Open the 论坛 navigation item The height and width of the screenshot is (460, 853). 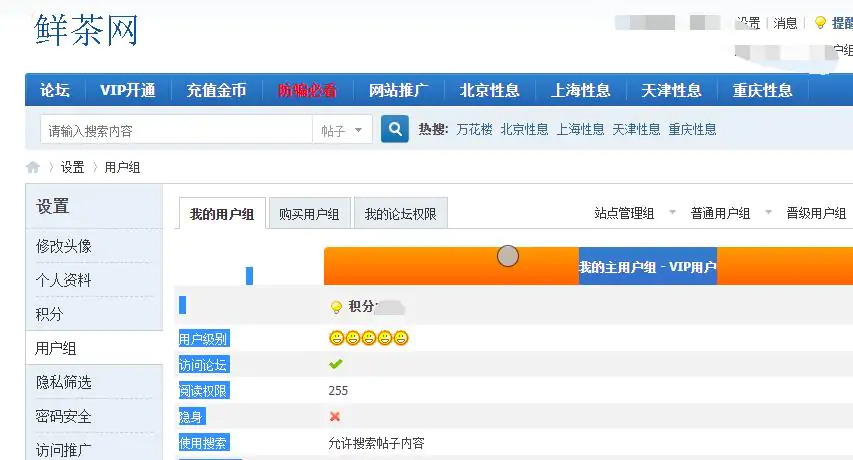(x=55, y=90)
